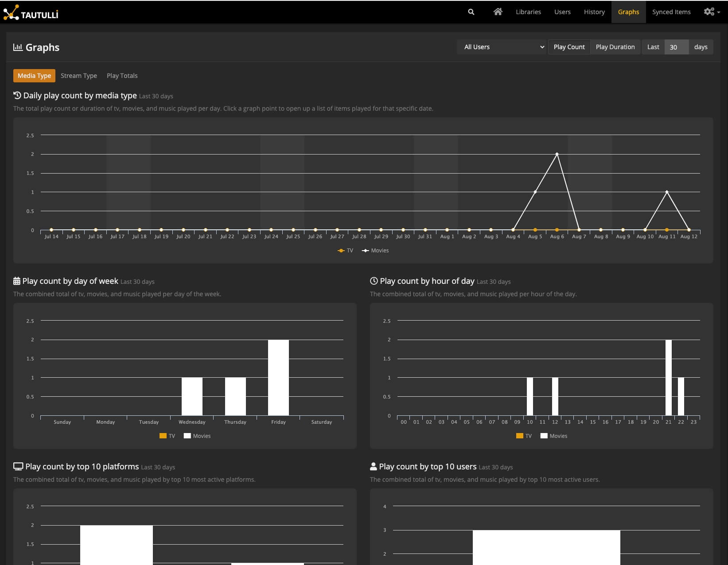This screenshot has height=565, width=728.
Task: Click the Aug 6 Movies peak point
Action: tap(557, 154)
